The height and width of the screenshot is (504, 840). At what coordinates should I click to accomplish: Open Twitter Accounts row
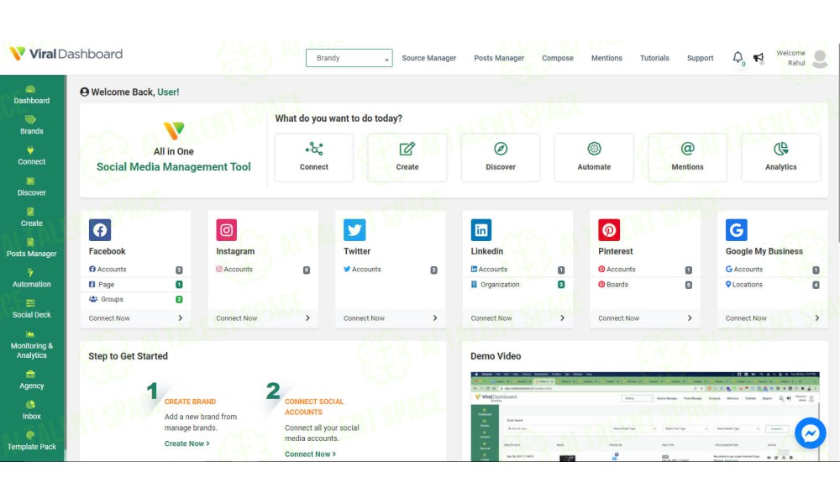click(x=391, y=270)
